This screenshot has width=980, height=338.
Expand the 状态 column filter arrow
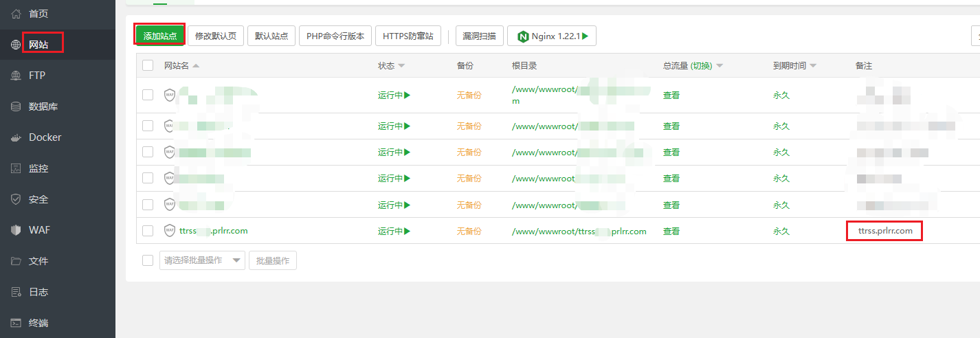(x=401, y=66)
